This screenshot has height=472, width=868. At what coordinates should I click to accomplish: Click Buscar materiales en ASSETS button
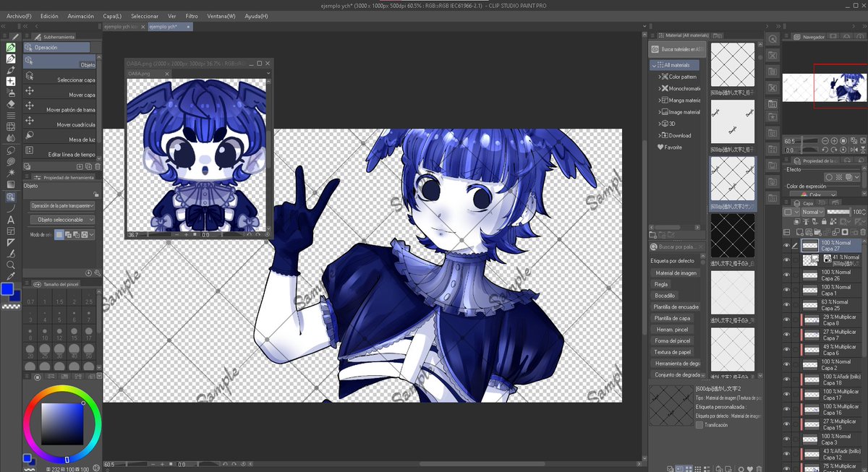(678, 50)
